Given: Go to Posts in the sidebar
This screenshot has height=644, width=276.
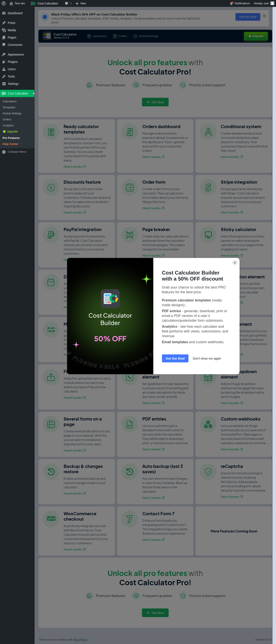Looking at the screenshot, I should pos(17,23).
